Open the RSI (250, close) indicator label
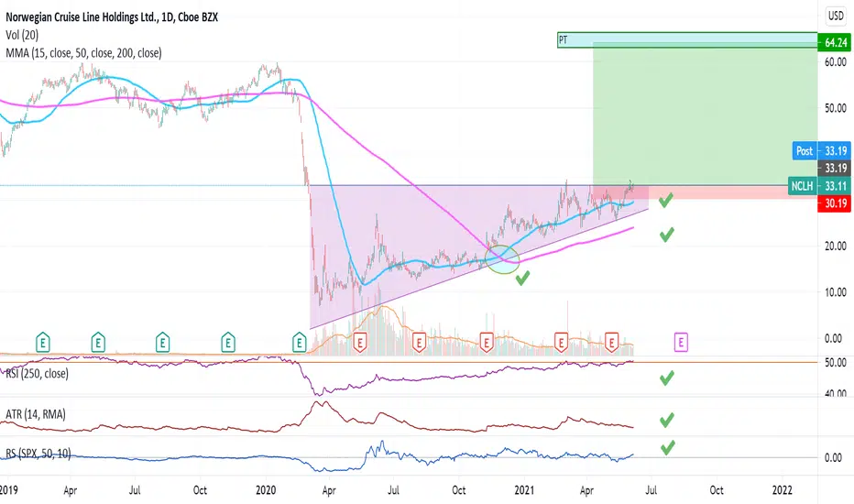The width and height of the screenshot is (854, 504). pos(37,373)
